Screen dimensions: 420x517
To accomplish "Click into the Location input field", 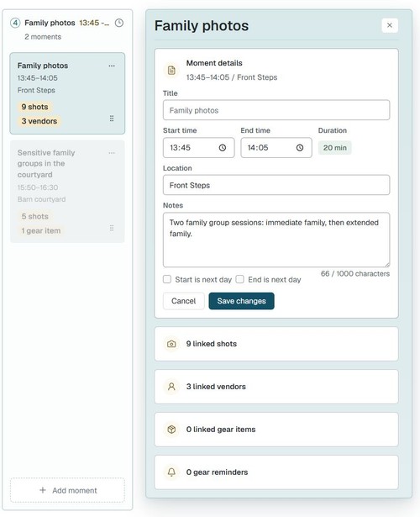I will pos(276,185).
